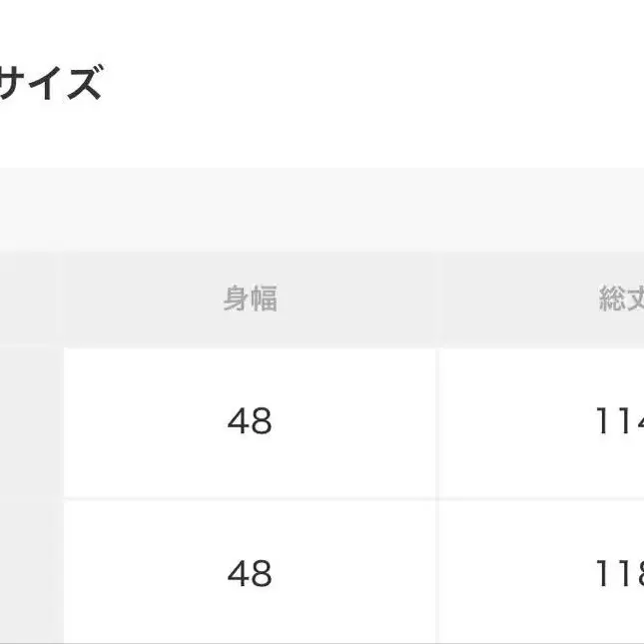Image resolution: width=644 pixels, height=644 pixels.
Task: Click the サイズ section heading
Action: (50, 84)
